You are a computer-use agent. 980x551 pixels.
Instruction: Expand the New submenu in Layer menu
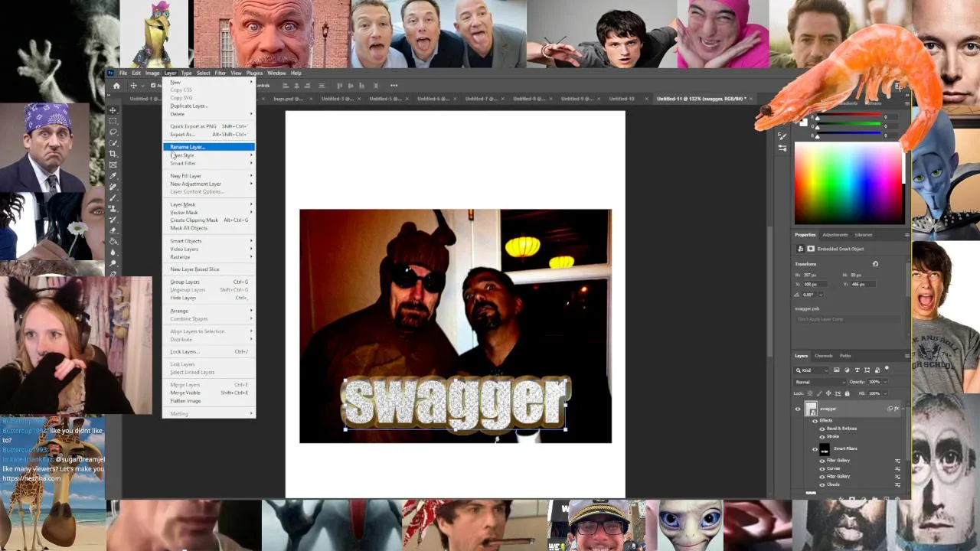(x=208, y=82)
